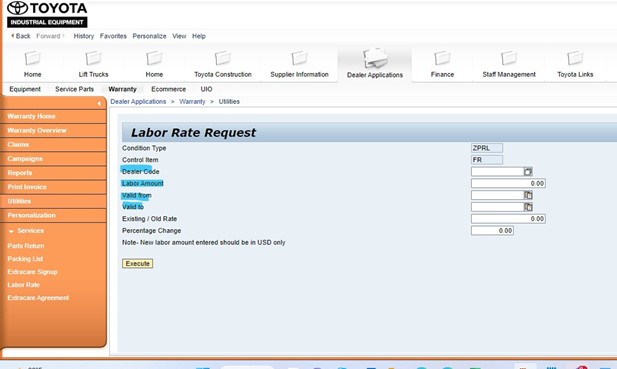Click the Condition Type field ZPRL
Viewport: 617px width, 369px height.
coord(487,148)
